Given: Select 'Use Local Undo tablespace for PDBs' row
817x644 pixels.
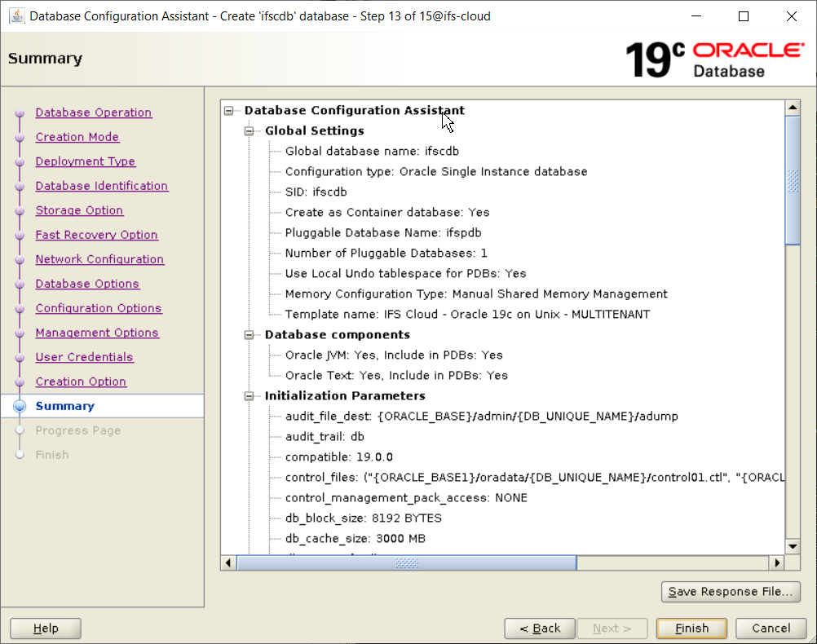Looking at the screenshot, I should [x=405, y=273].
